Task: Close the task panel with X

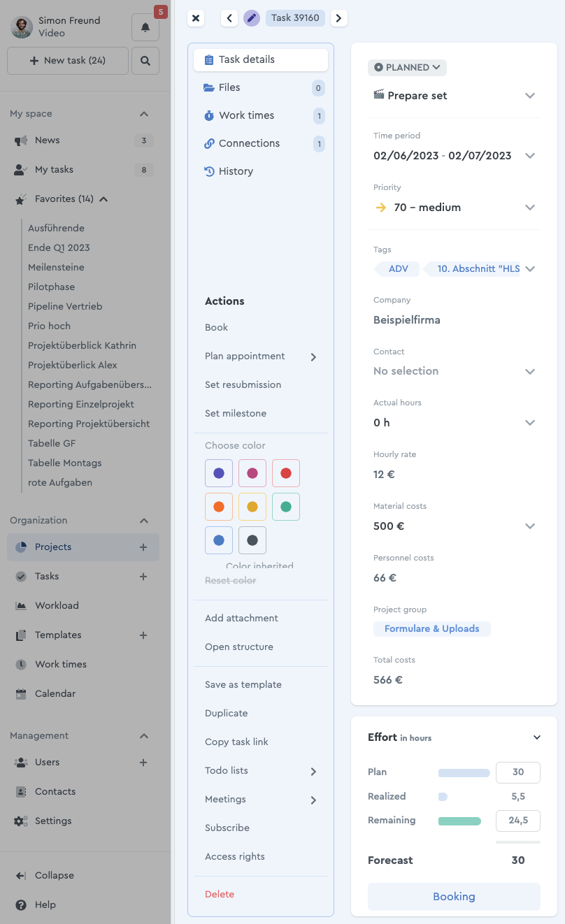Action: [x=196, y=18]
